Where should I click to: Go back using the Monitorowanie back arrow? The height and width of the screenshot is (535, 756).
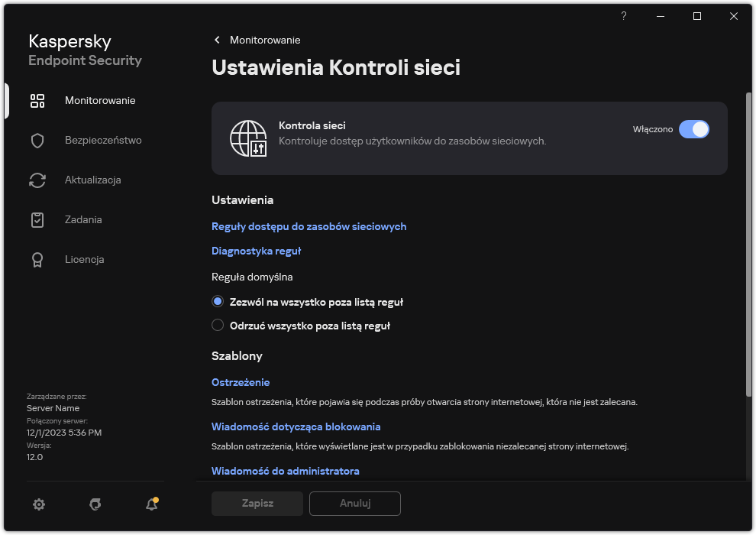point(217,40)
